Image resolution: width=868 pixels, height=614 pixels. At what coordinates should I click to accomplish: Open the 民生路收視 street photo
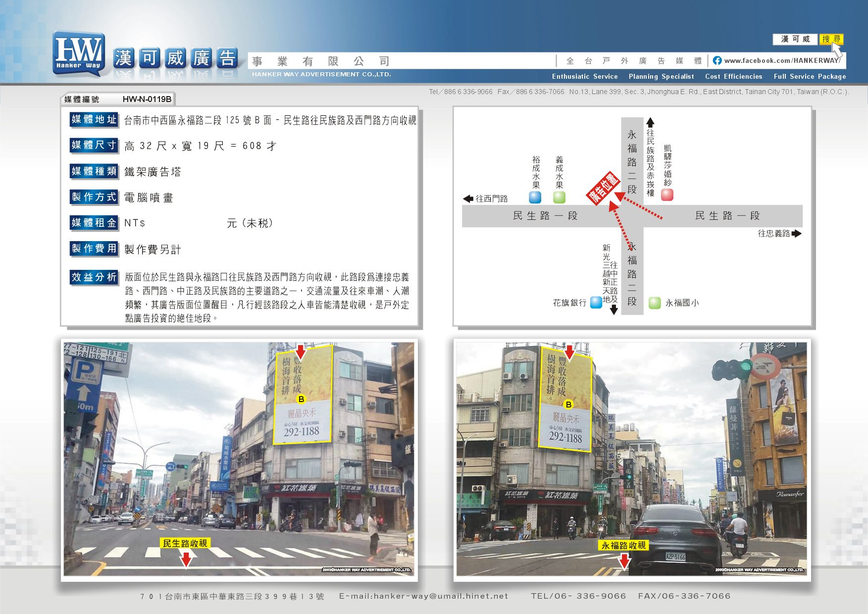pyautogui.click(x=239, y=460)
